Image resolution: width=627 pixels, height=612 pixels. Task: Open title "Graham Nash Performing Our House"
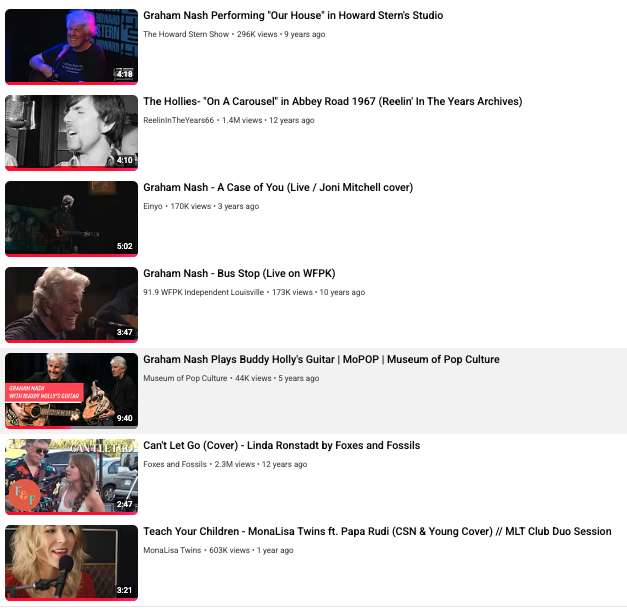tap(293, 16)
